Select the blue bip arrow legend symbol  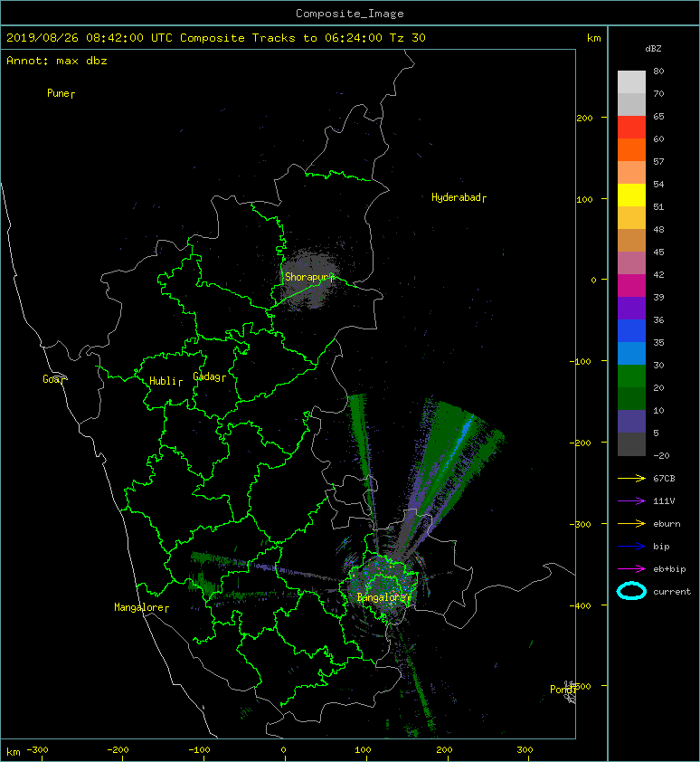(631, 547)
